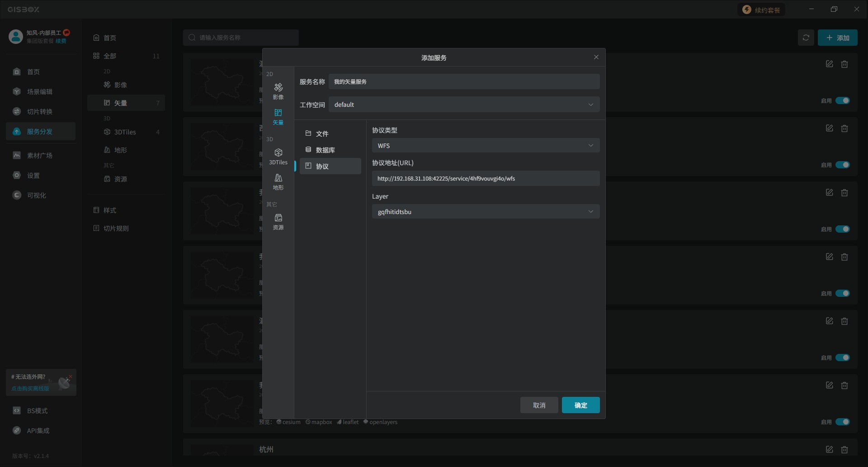The image size is (868, 467).
Task: Click edit icon of the first service row
Action: tap(829, 64)
